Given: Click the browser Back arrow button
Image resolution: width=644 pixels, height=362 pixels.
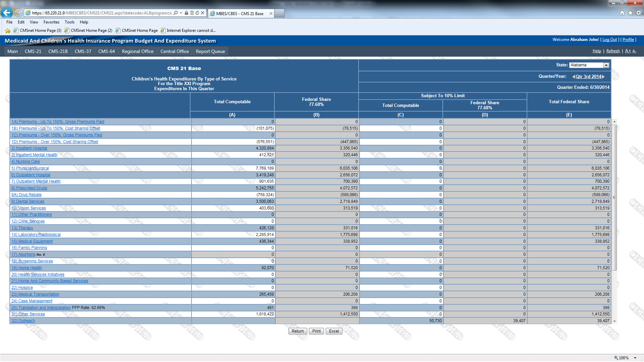Looking at the screenshot, I should pyautogui.click(x=7, y=13).
